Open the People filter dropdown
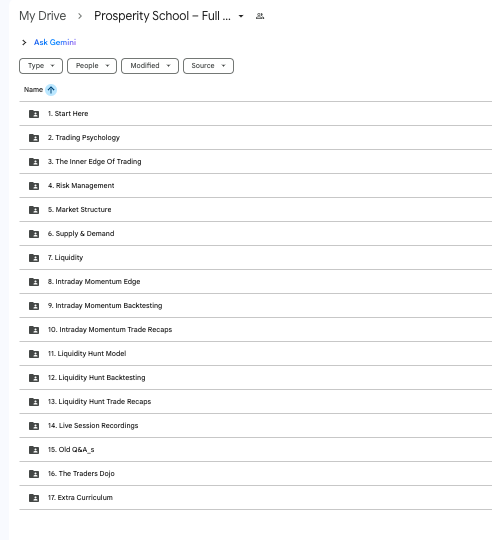The height and width of the screenshot is (540, 492). (x=92, y=66)
